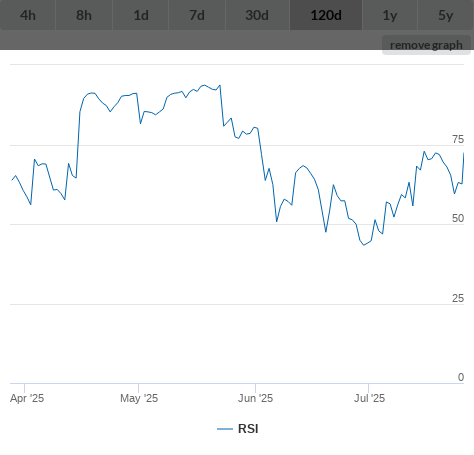Image resolution: width=474 pixels, height=455 pixels.
Task: Select the 4h time range tab
Action: 28,15
